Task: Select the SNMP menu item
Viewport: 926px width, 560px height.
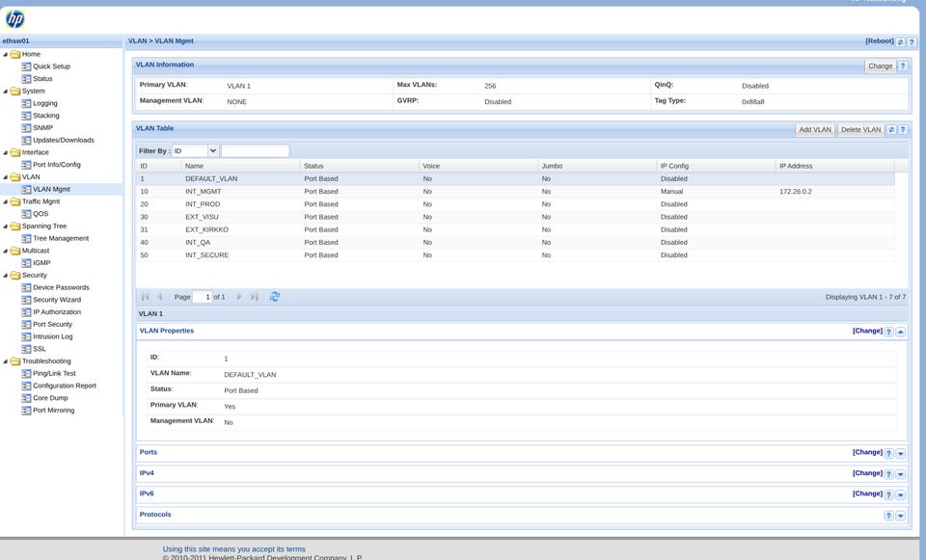Action: pos(42,127)
